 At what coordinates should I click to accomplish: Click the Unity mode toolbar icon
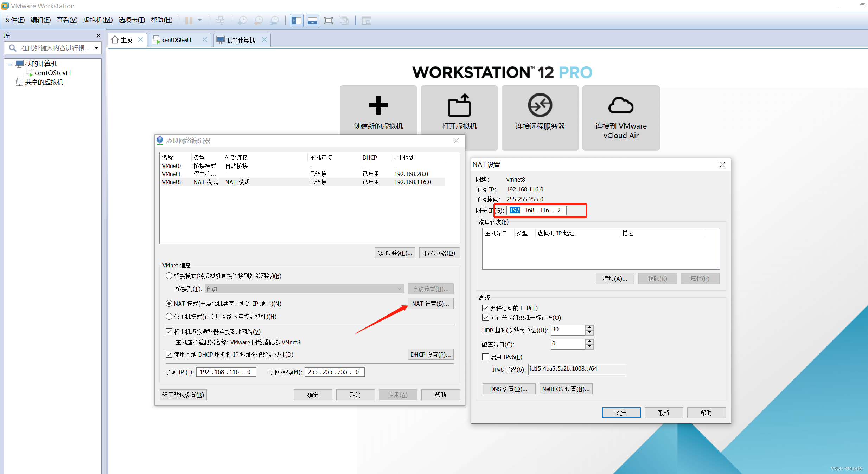pos(344,20)
